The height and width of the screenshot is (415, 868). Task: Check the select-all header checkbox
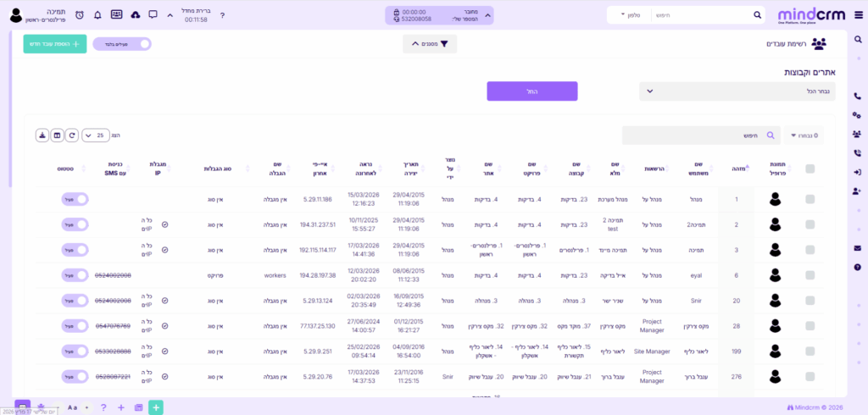(x=810, y=169)
